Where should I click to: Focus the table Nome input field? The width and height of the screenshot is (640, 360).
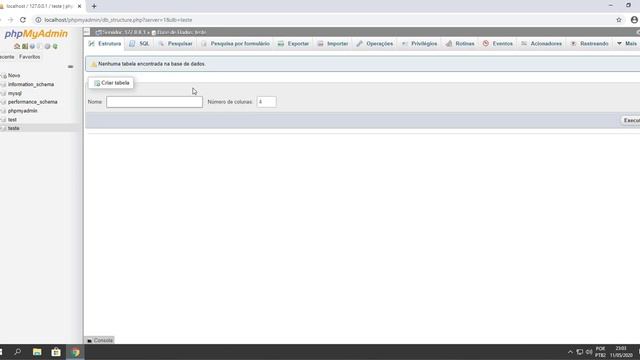pos(154,102)
